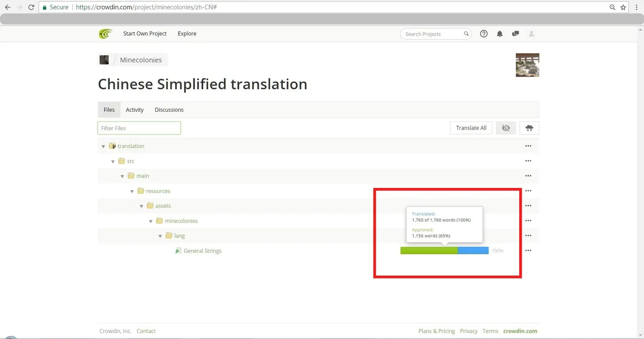The image size is (644, 339).
Task: Click the download cloud button
Action: 529,128
